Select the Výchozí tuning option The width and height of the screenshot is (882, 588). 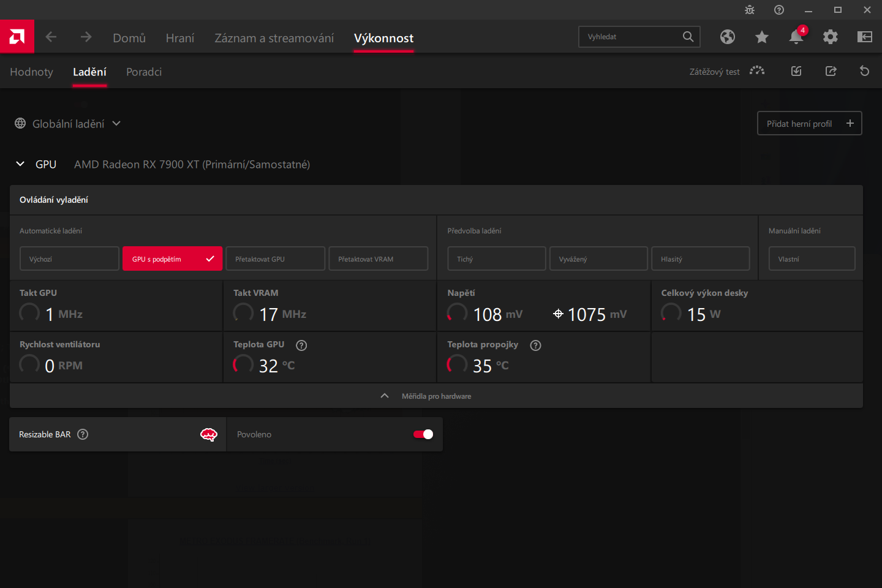69,258
